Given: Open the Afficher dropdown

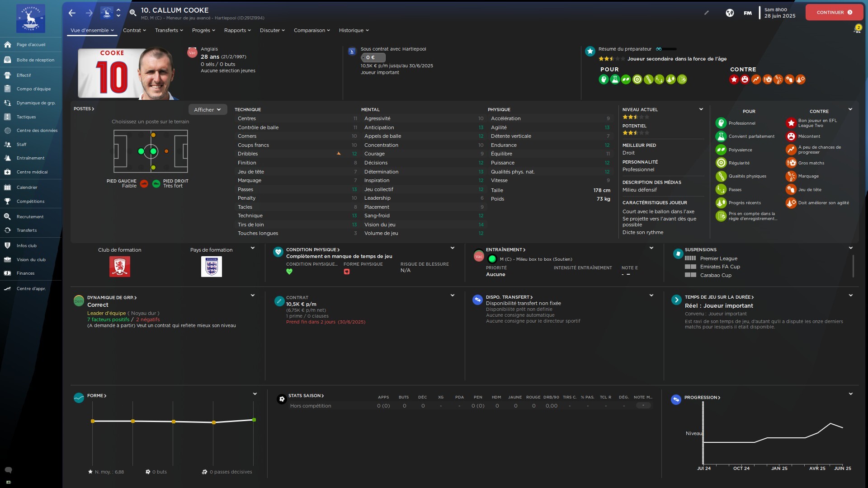Looking at the screenshot, I should click(x=208, y=109).
